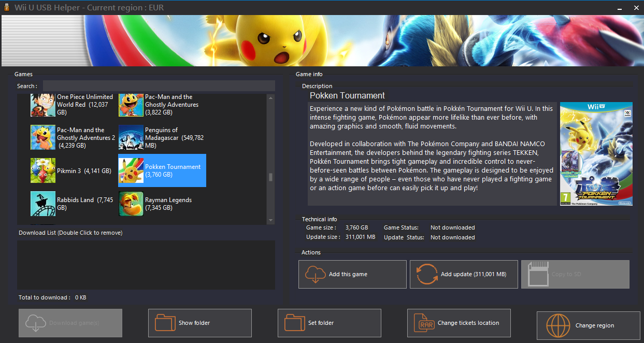Click the Pokken Tournament list icon
The height and width of the screenshot is (343, 644).
click(x=131, y=170)
